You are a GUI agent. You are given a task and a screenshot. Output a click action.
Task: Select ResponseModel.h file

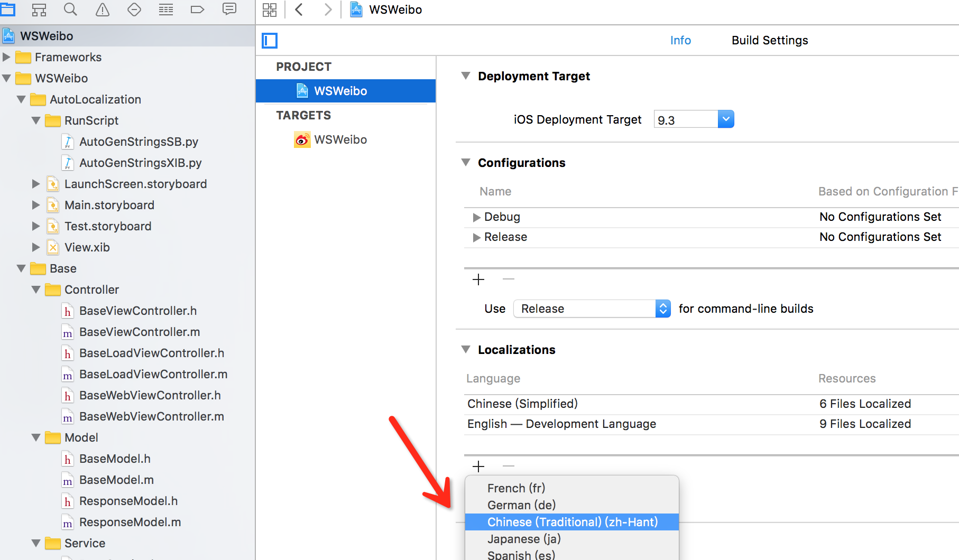[128, 501]
